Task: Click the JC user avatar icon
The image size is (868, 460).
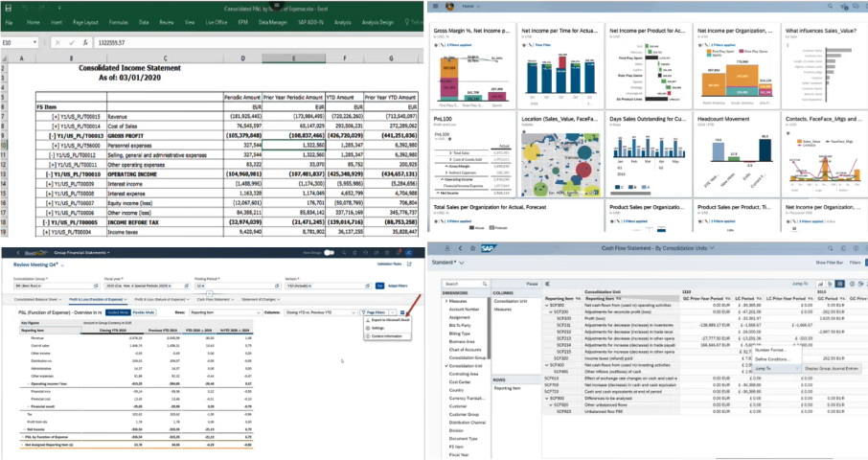Action: 409,252
